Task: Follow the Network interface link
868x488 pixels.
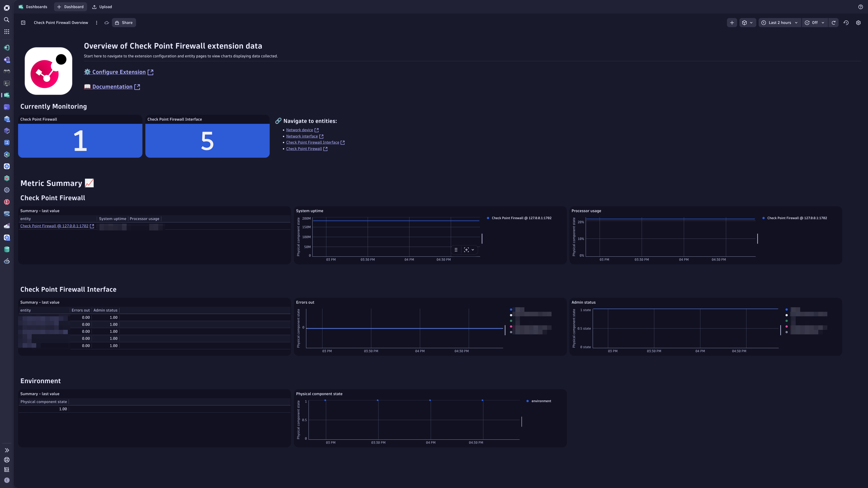Action: point(305,136)
